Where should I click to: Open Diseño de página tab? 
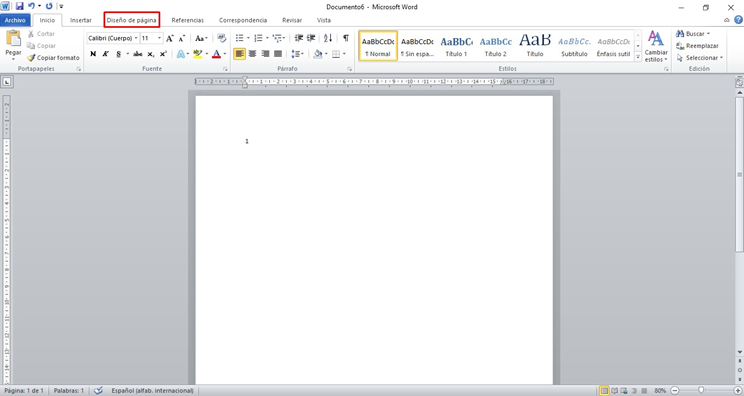coord(131,20)
